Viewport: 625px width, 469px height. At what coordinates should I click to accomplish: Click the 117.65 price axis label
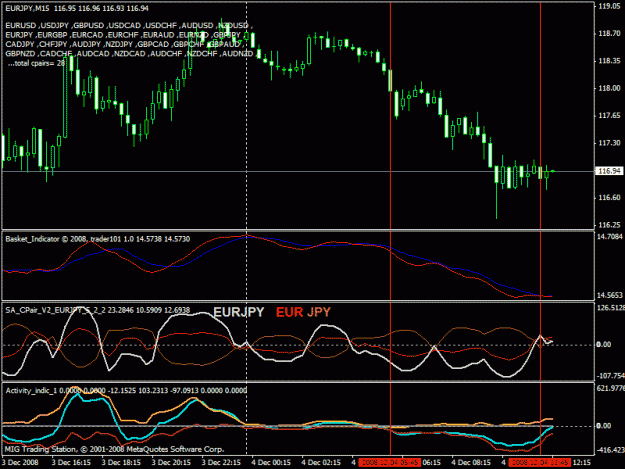click(x=609, y=116)
